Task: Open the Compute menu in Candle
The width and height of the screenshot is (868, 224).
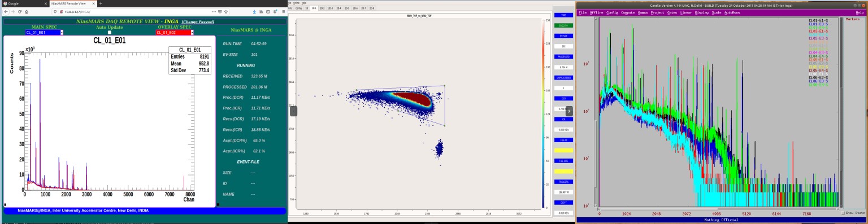Action: point(628,12)
